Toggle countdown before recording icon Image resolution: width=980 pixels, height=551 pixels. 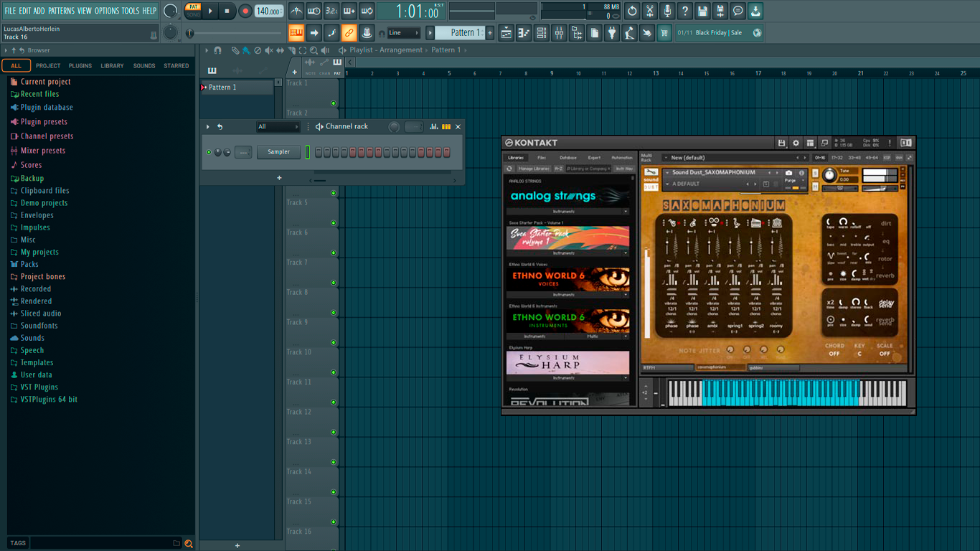(x=331, y=11)
